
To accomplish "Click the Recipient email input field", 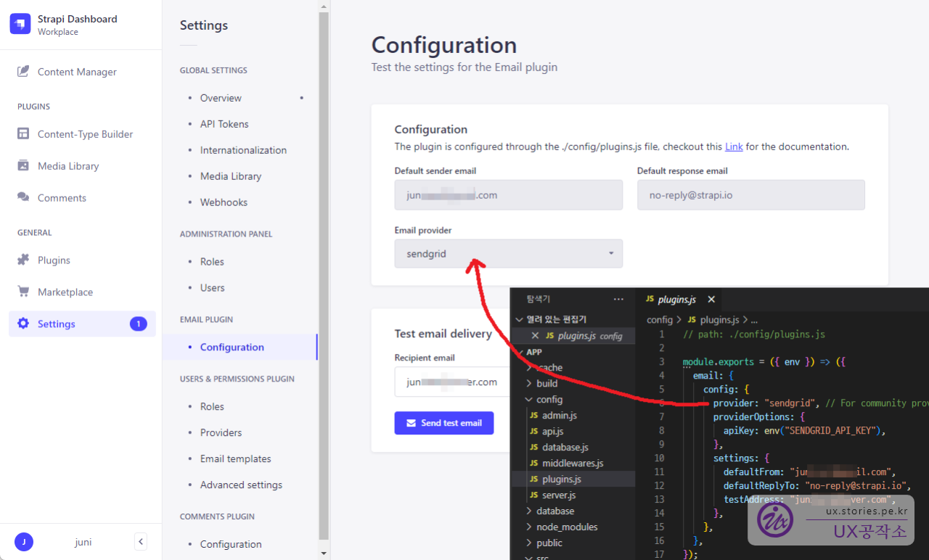I will point(451,382).
